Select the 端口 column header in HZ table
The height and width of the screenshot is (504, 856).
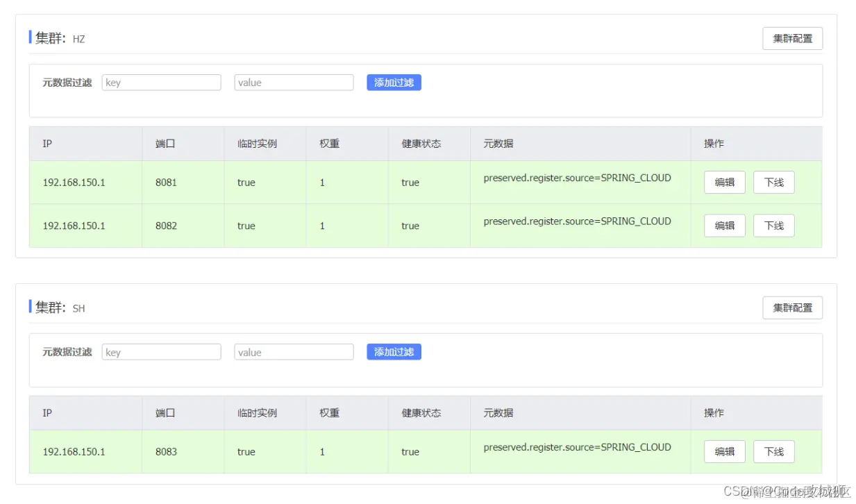[163, 144]
